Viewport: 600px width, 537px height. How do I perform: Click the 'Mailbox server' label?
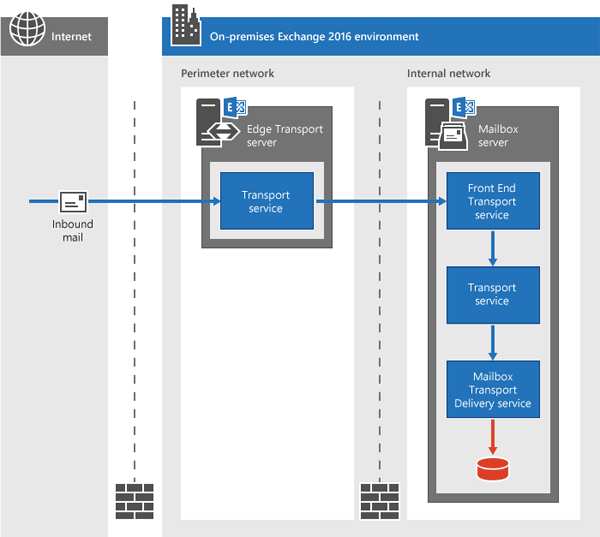pos(498,136)
